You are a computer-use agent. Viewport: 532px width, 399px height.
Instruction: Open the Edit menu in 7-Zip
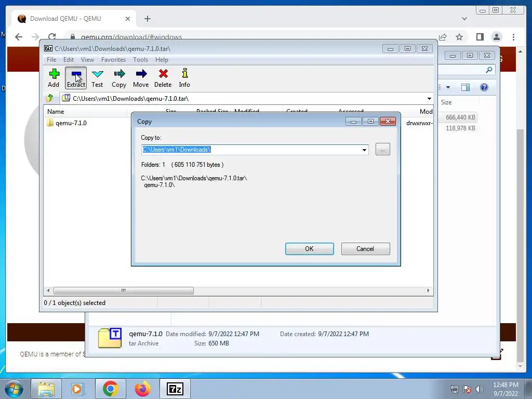(x=69, y=60)
